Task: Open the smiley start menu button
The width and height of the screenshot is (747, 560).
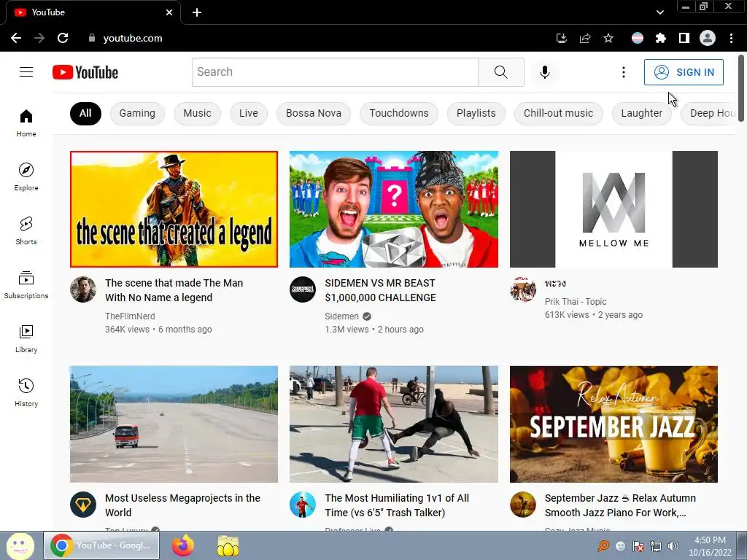Action: (x=20, y=545)
